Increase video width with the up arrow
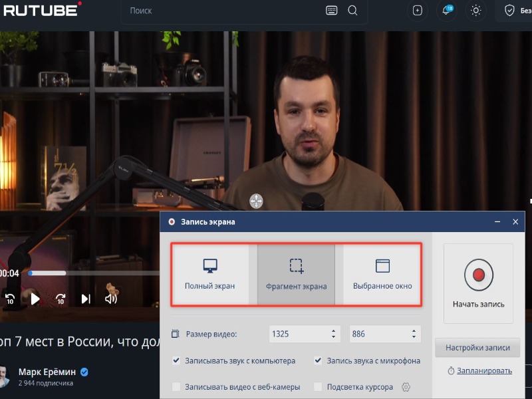Screen dimensions: 532x399 point(333,331)
